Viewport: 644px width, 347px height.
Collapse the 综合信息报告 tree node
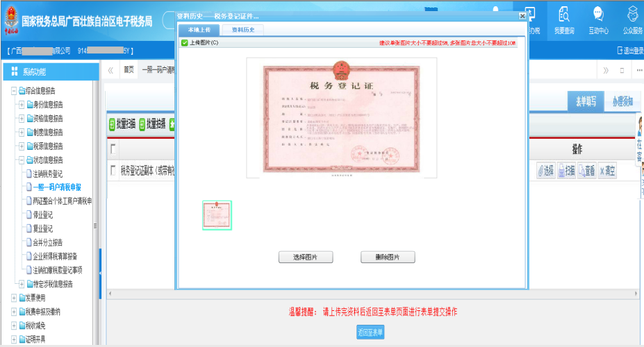tap(14, 91)
